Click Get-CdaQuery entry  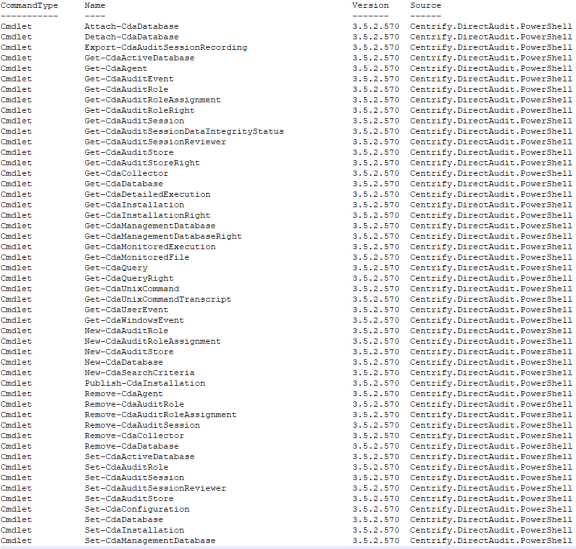(116, 268)
